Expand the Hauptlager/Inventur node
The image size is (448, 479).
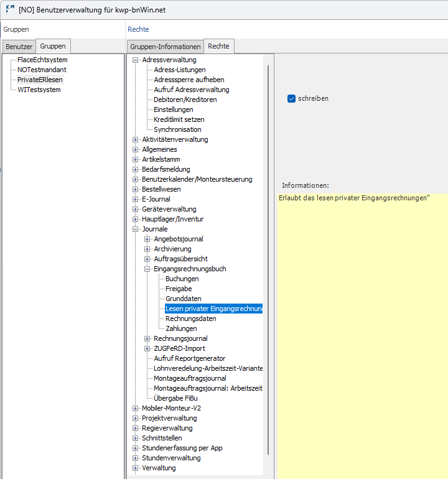pos(135,220)
